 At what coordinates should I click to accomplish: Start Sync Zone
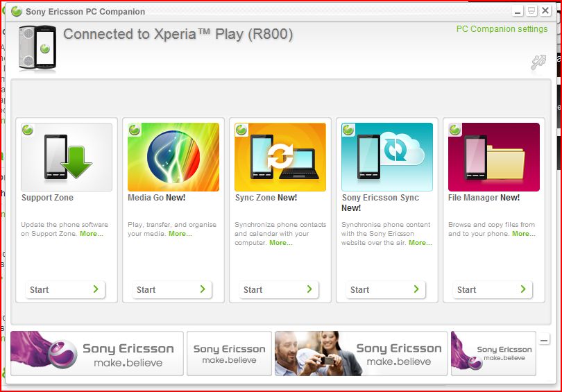tap(279, 289)
